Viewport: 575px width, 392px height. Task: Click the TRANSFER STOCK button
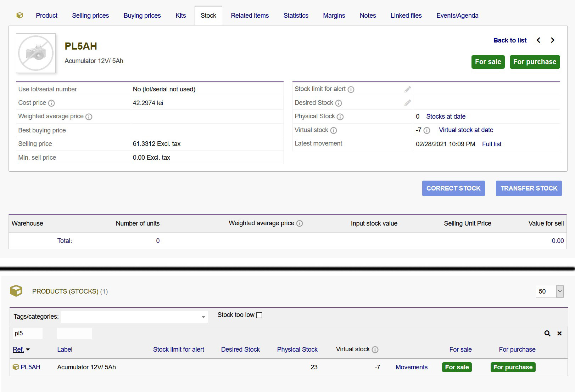pyautogui.click(x=529, y=188)
